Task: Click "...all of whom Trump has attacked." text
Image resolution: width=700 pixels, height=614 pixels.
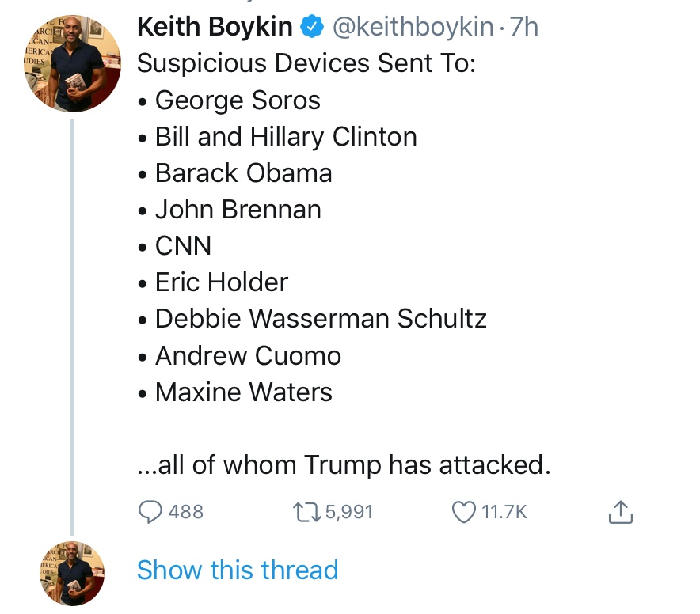Action: coord(344,465)
